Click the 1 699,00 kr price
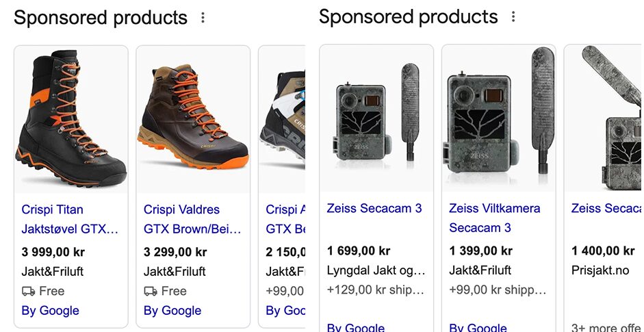 point(359,251)
